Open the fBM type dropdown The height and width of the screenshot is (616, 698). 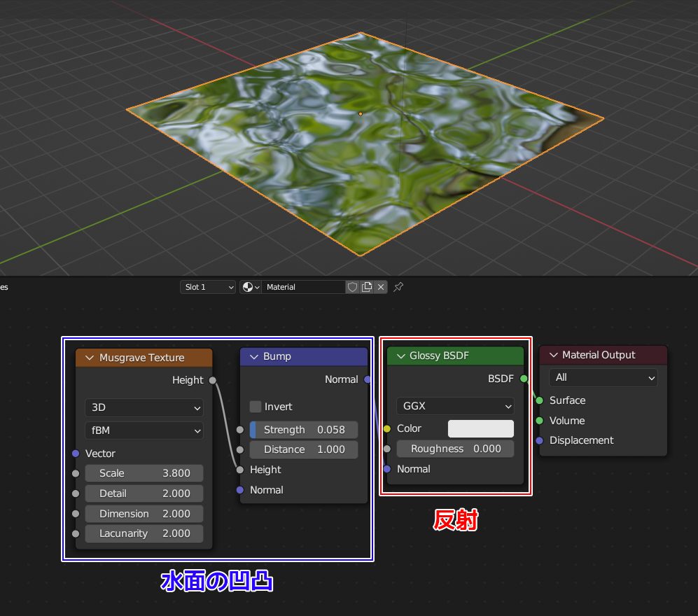pos(144,430)
